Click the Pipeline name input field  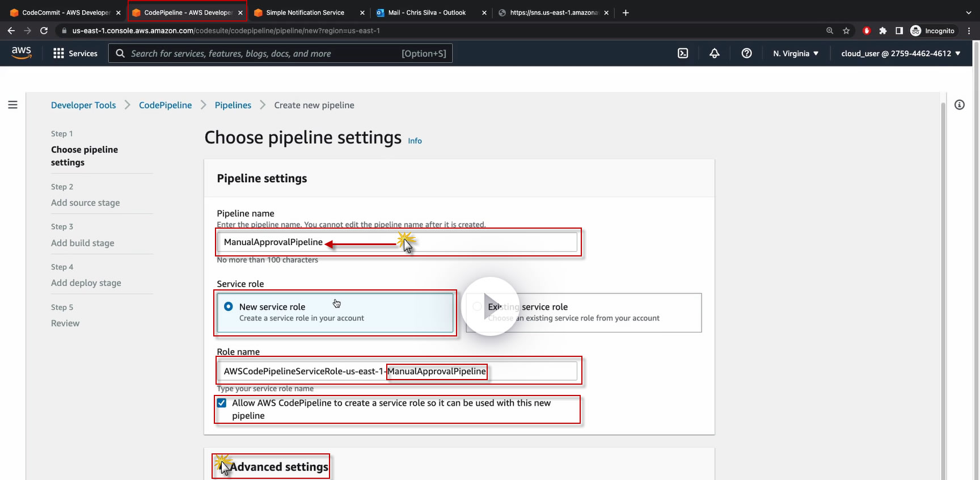(397, 242)
